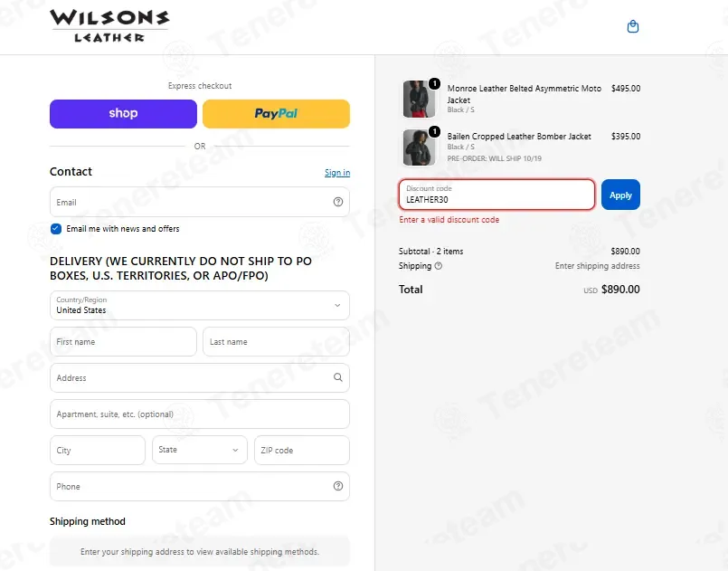Click the shipping info question mark icon
The width and height of the screenshot is (728, 571).
click(x=439, y=266)
